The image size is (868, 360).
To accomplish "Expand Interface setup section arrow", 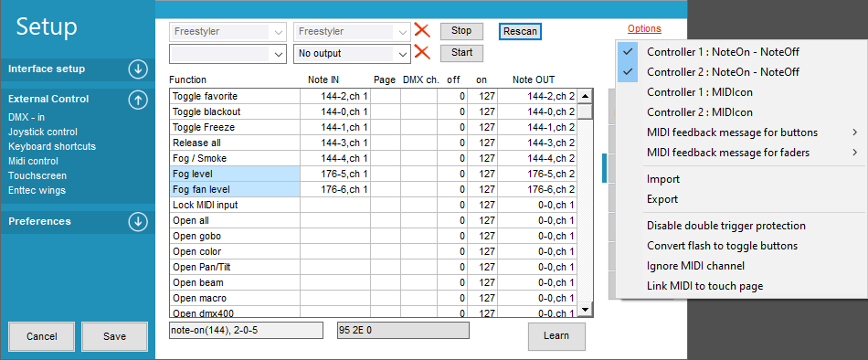I will (138, 69).
